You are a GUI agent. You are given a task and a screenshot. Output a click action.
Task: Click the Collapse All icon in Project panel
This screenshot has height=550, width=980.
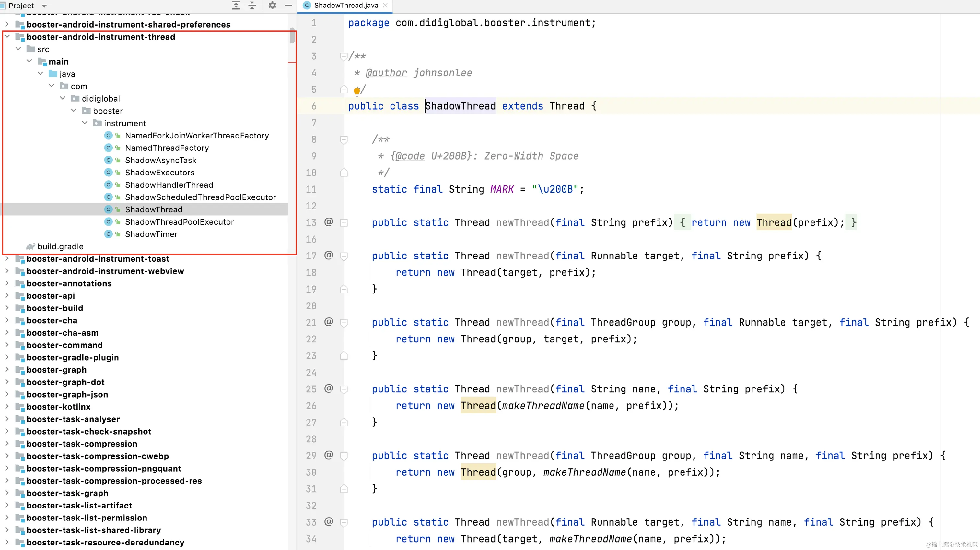click(x=252, y=5)
